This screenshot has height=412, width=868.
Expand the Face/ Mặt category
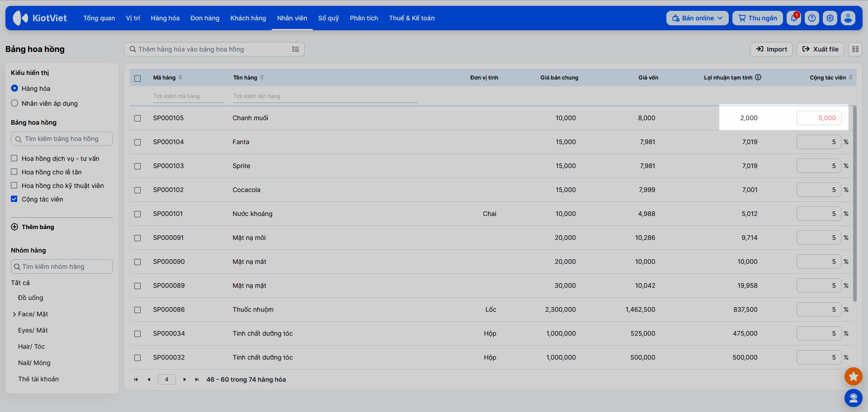14,314
